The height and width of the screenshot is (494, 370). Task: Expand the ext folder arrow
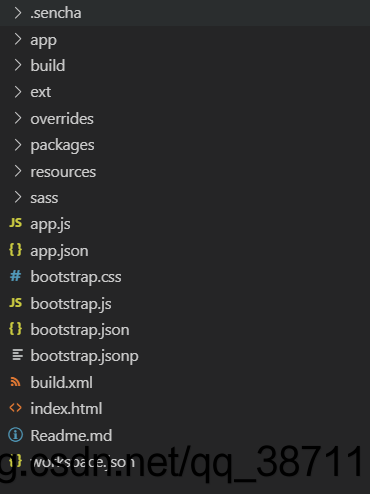[x=18, y=92]
